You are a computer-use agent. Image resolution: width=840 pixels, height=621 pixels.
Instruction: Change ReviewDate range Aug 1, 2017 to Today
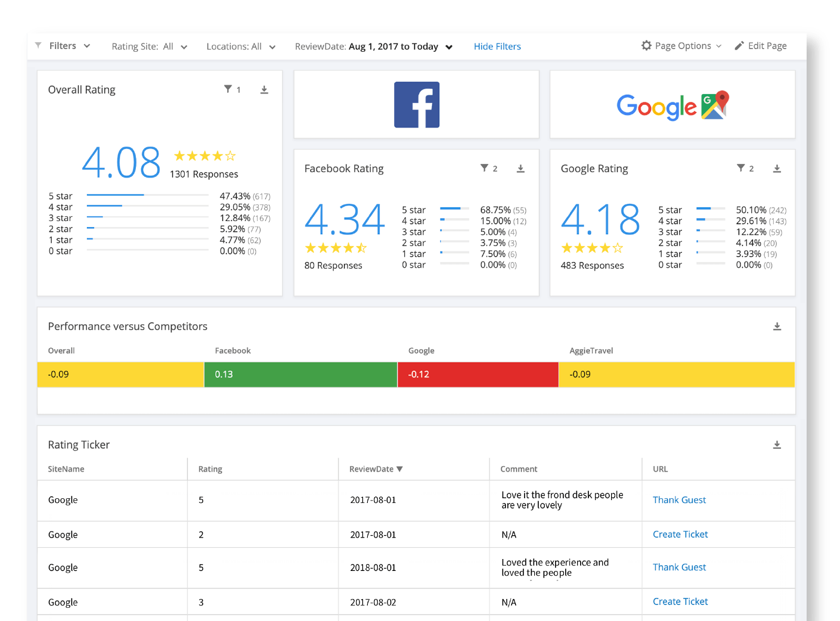click(374, 46)
